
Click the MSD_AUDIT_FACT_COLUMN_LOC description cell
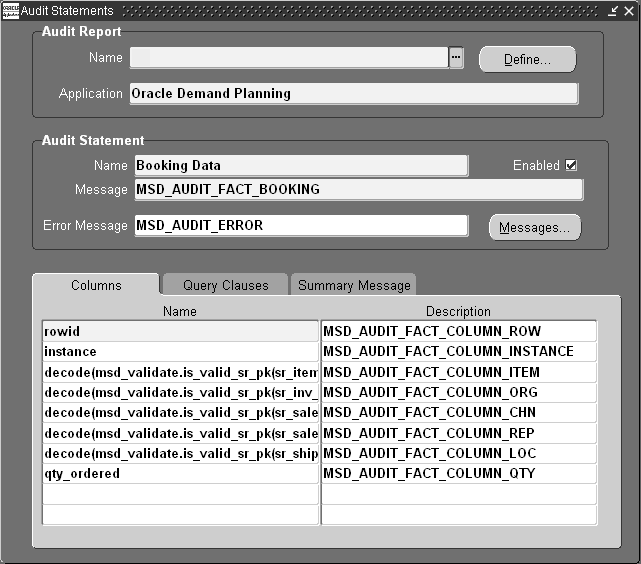[x=459, y=453]
